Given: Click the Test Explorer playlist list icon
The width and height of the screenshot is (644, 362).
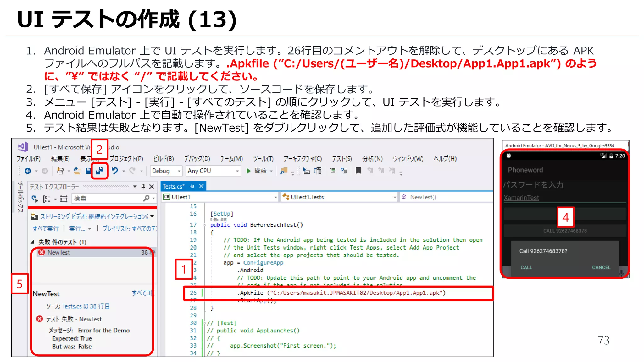Looking at the screenshot, I should (x=64, y=199).
